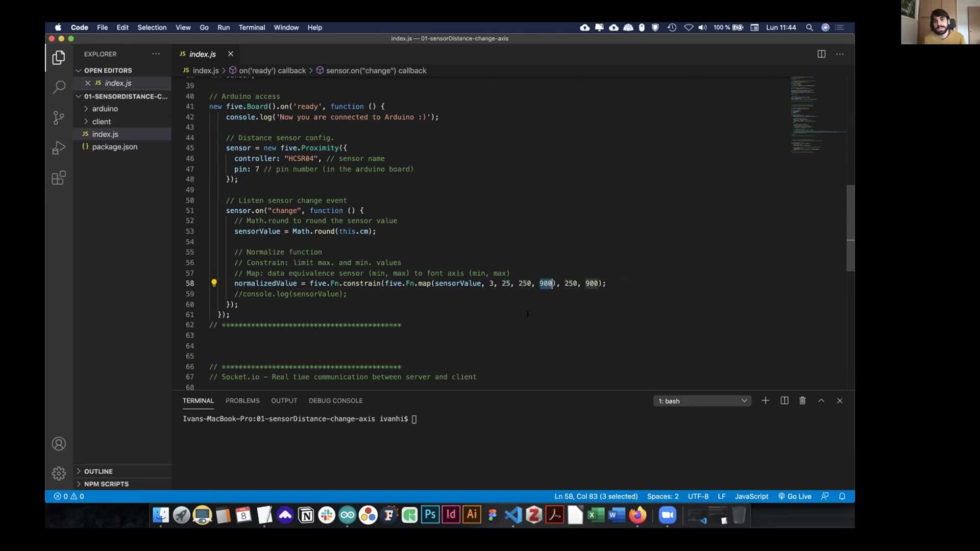Open the Run and Debug view
The image size is (980, 551).
[58, 147]
